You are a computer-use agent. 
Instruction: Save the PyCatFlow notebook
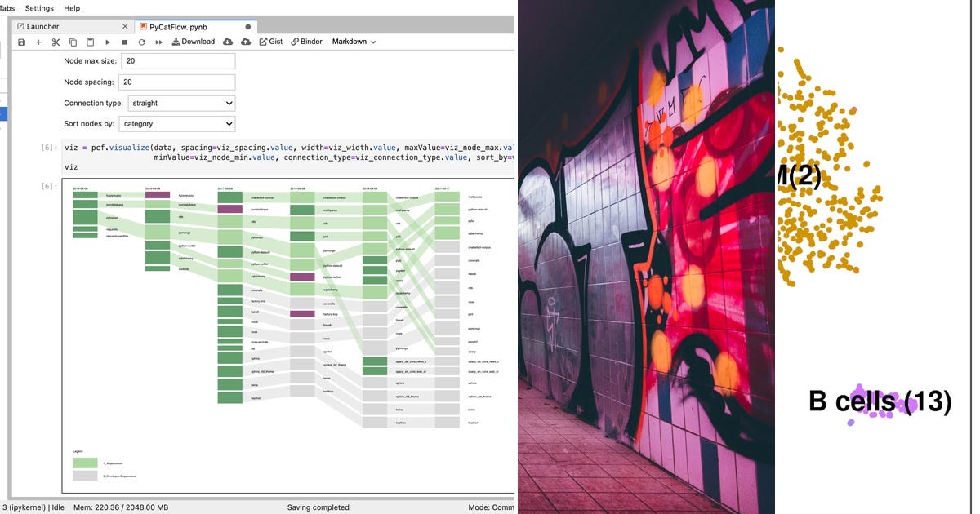click(x=20, y=42)
